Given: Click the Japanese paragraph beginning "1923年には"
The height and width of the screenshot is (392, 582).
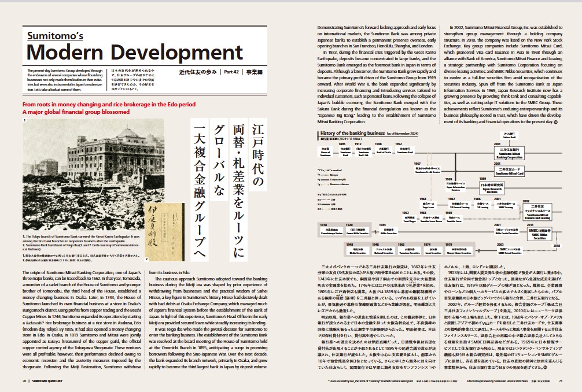Looking at the screenshot, I should [x=503, y=286].
